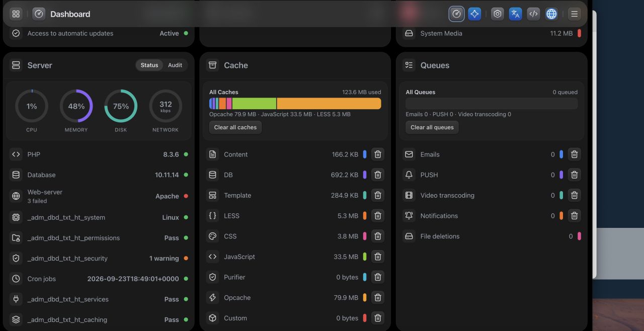
Task: Click the green JavaScript segment in cache bar
Action: tap(254, 104)
